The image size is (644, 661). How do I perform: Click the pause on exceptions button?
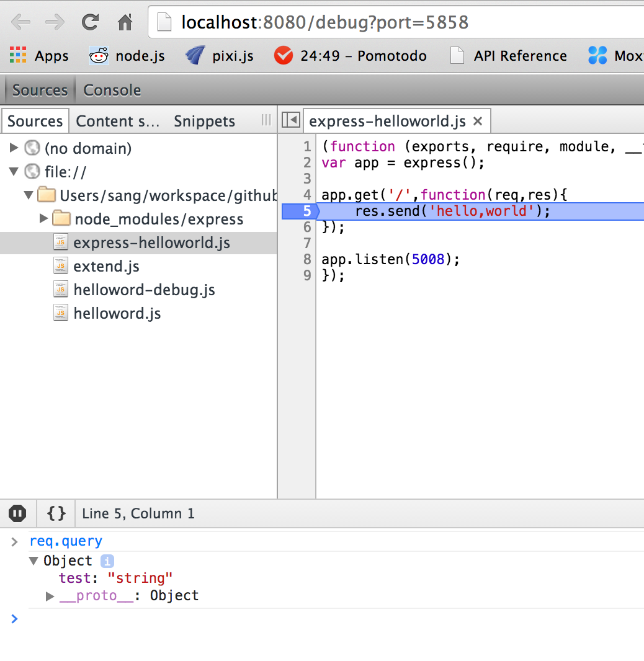(x=17, y=513)
